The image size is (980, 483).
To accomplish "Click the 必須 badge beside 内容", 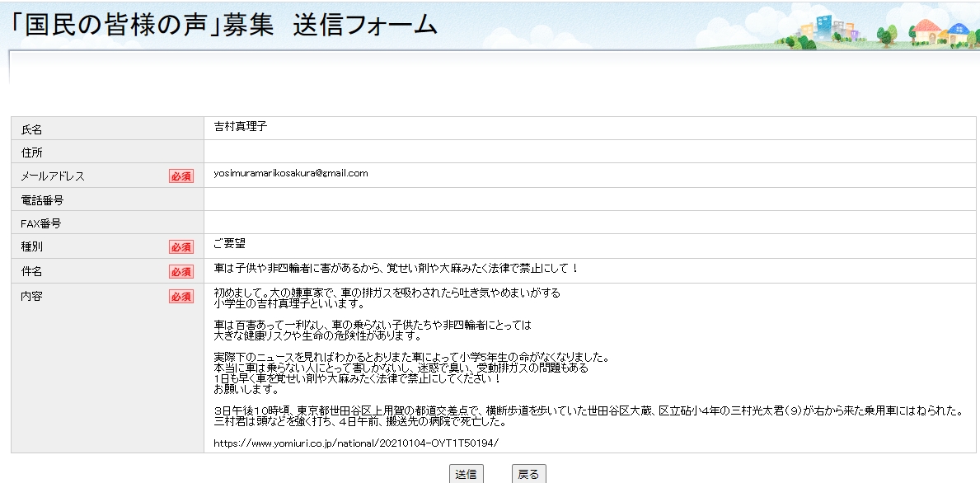I will click(181, 296).
